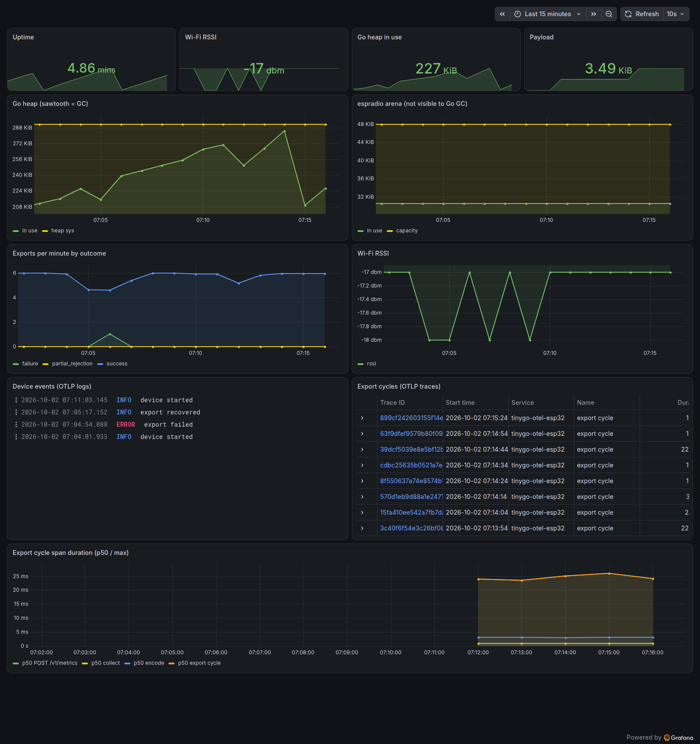700x744 pixels.
Task: Shift time range forward with double-right arrows
Action: tap(594, 14)
